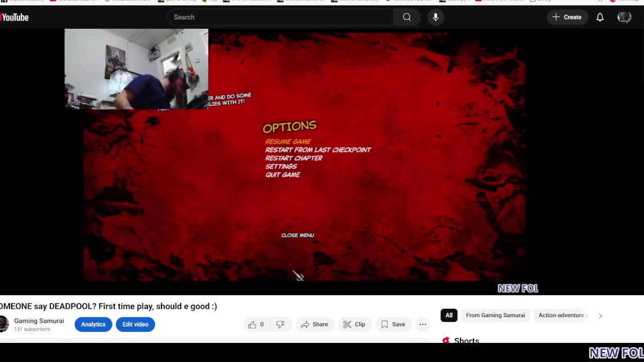
Task: Open the Gaming Samurai channel avatar
Action: coord(4,324)
